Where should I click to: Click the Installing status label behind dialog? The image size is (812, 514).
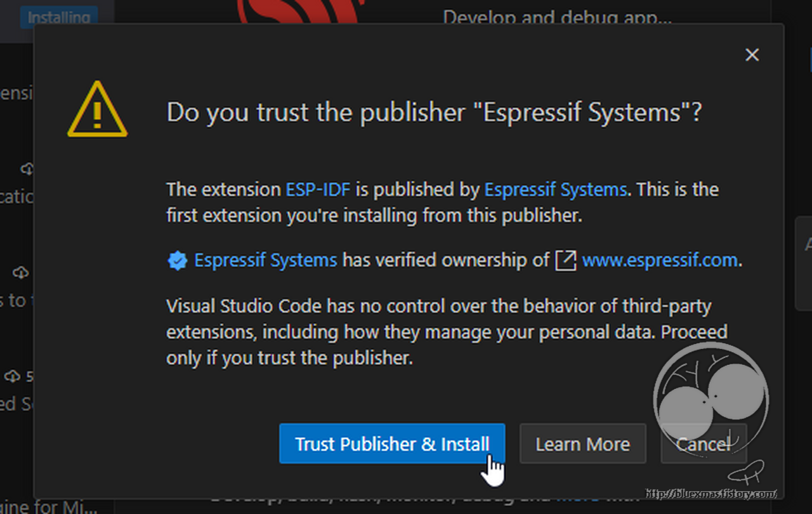click(x=58, y=17)
